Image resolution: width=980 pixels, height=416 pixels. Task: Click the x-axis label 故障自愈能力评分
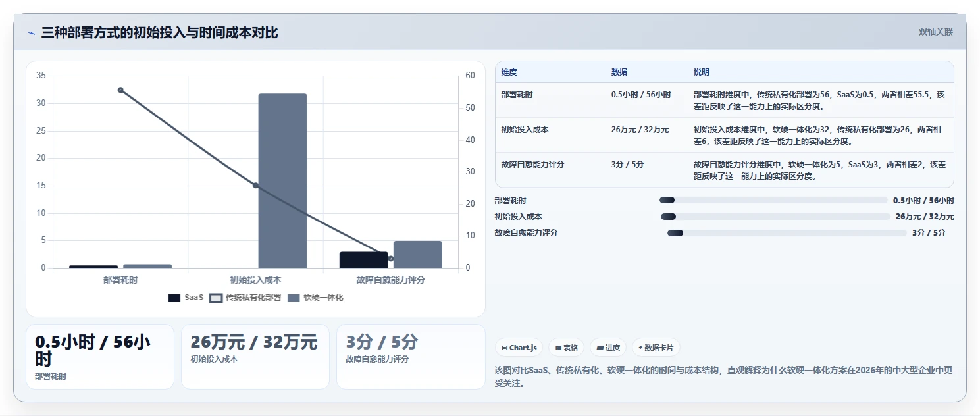click(x=390, y=280)
